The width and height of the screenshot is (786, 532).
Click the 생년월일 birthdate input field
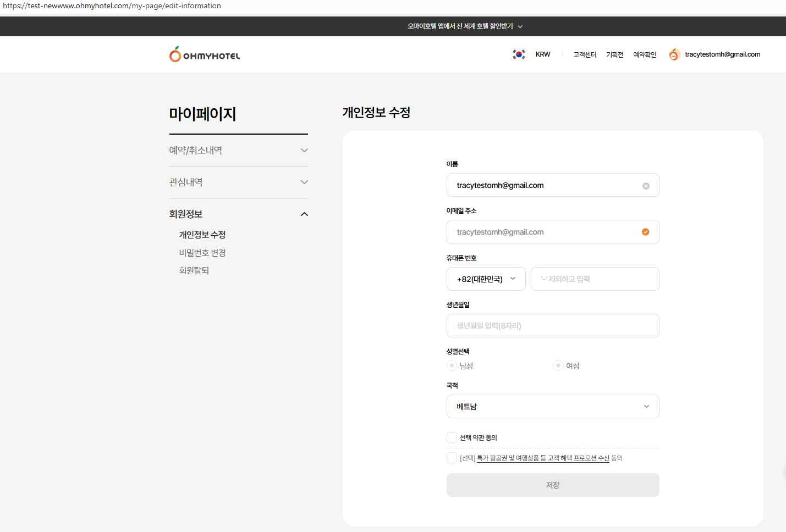click(552, 326)
